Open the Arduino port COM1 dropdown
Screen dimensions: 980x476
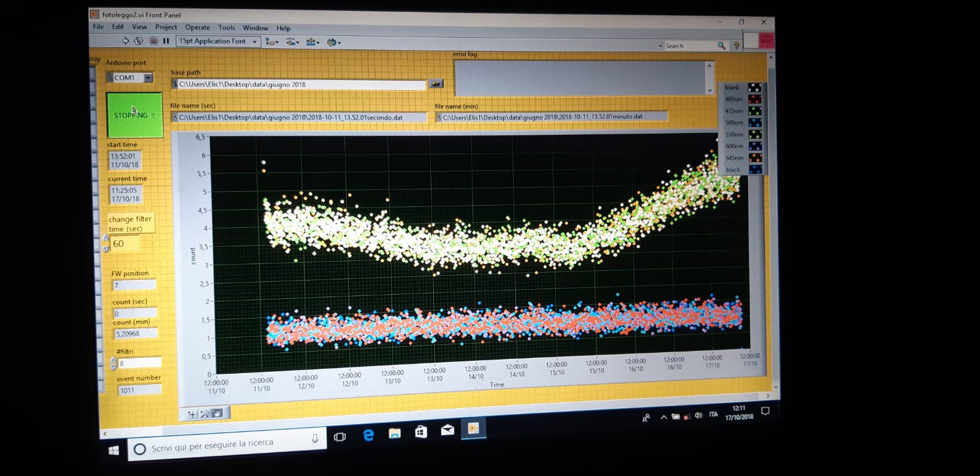click(x=148, y=78)
